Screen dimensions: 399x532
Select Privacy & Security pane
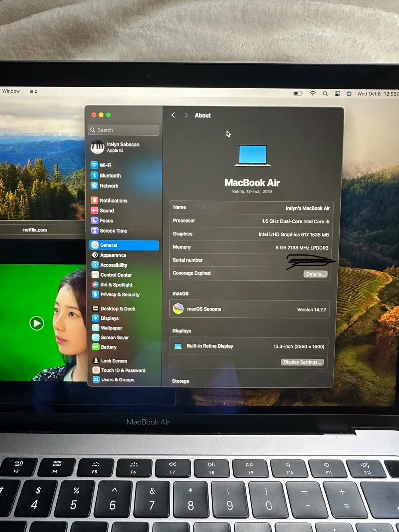click(x=119, y=294)
